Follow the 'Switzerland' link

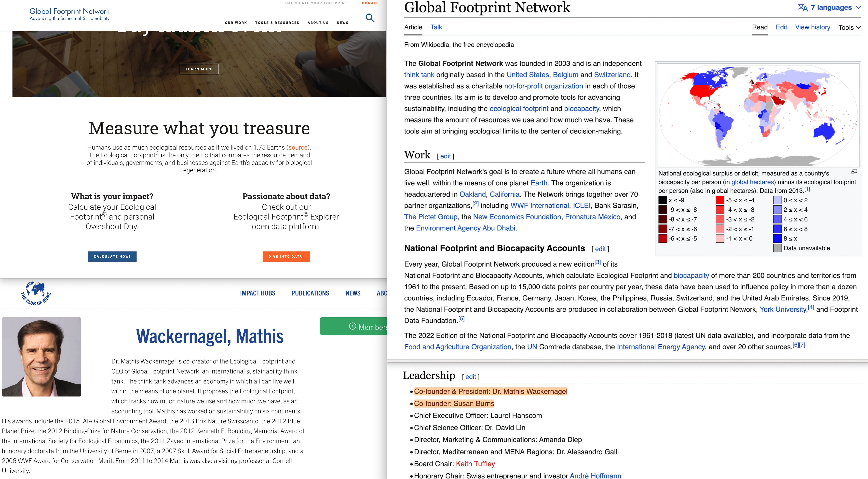tap(612, 75)
